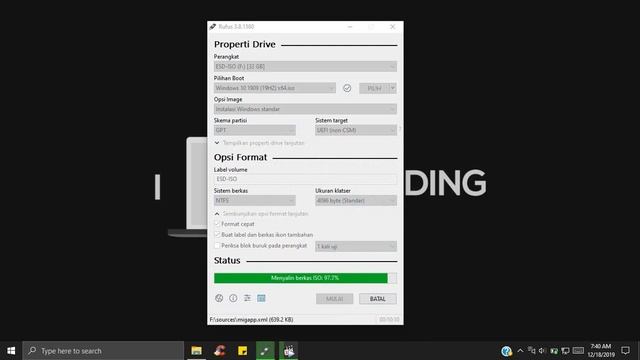Click the MULAI button
640x360 pixels.
coord(334,299)
